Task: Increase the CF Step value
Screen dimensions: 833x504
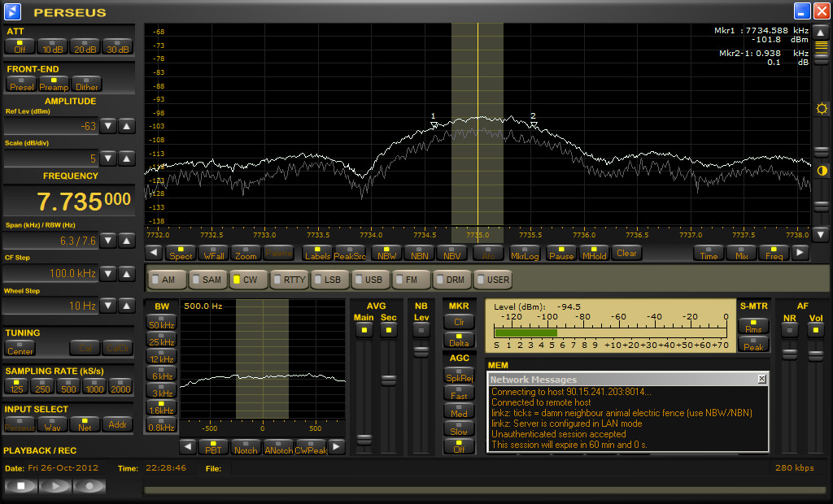Action: point(126,273)
